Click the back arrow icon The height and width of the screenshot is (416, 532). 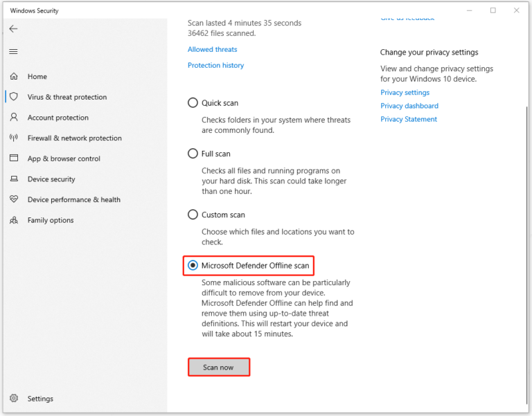[x=13, y=29]
